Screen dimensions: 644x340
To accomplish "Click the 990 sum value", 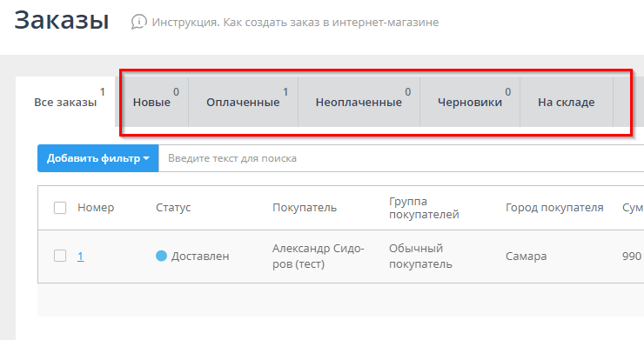I will coord(632,257).
